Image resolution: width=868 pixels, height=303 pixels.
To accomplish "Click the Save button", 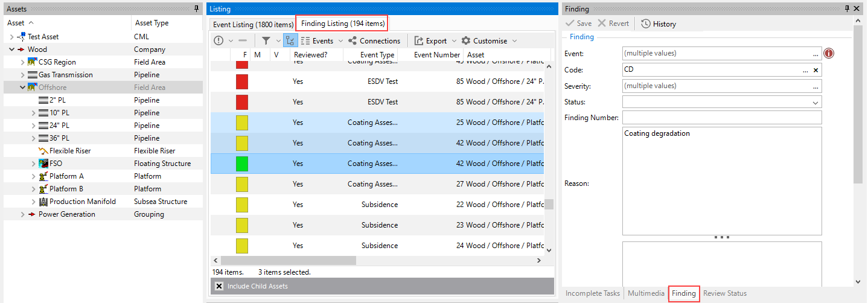I will [x=578, y=24].
